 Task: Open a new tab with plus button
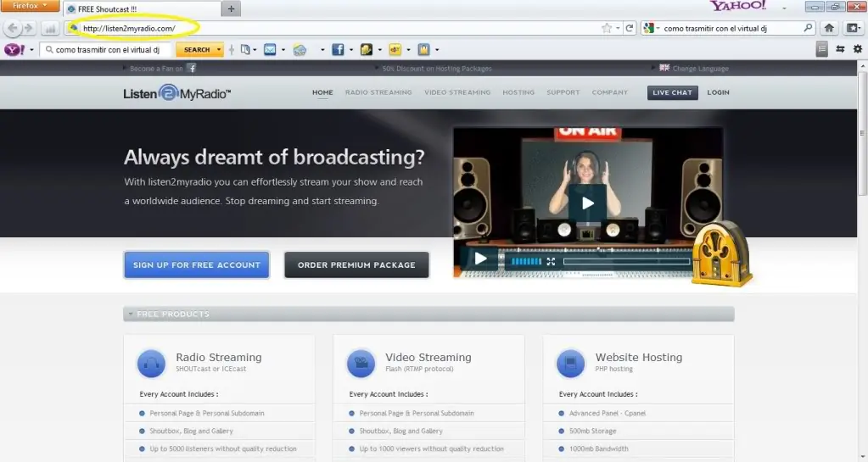[x=231, y=8]
